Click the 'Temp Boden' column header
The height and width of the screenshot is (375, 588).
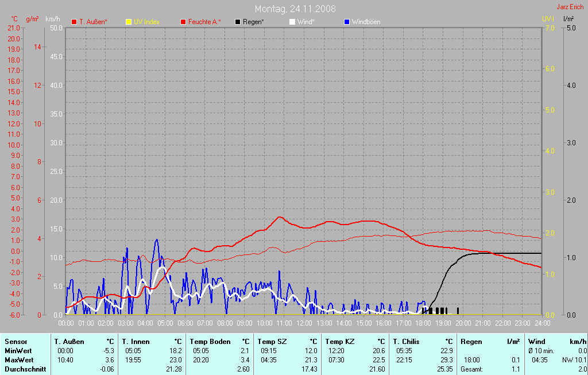coord(210,342)
